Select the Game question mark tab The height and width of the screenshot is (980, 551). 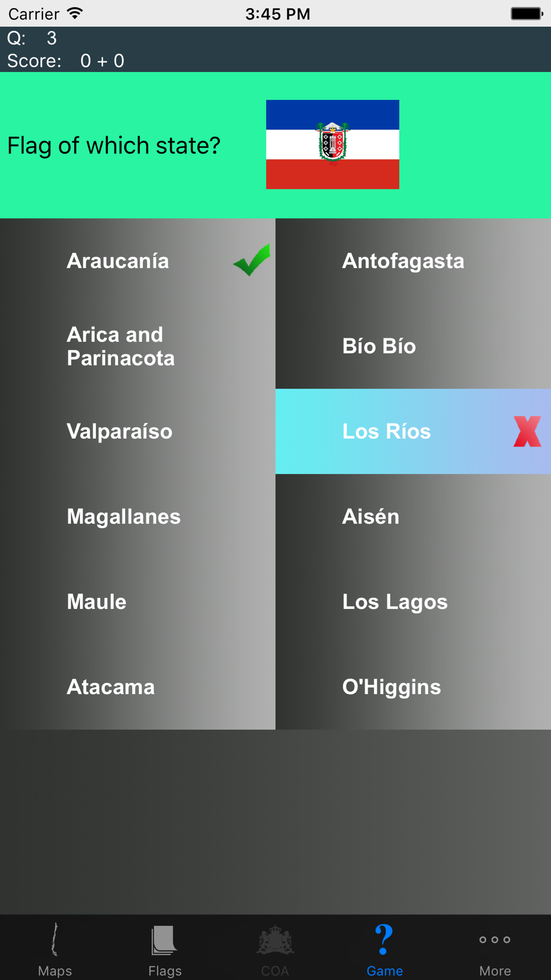pos(385,948)
